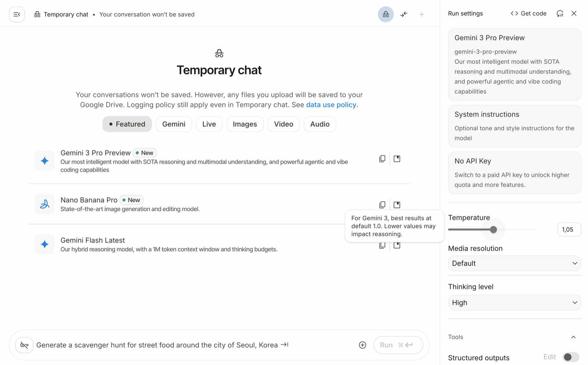This screenshot has height=365, width=588.
Task: Click the compare mode arrows icon
Action: click(404, 15)
